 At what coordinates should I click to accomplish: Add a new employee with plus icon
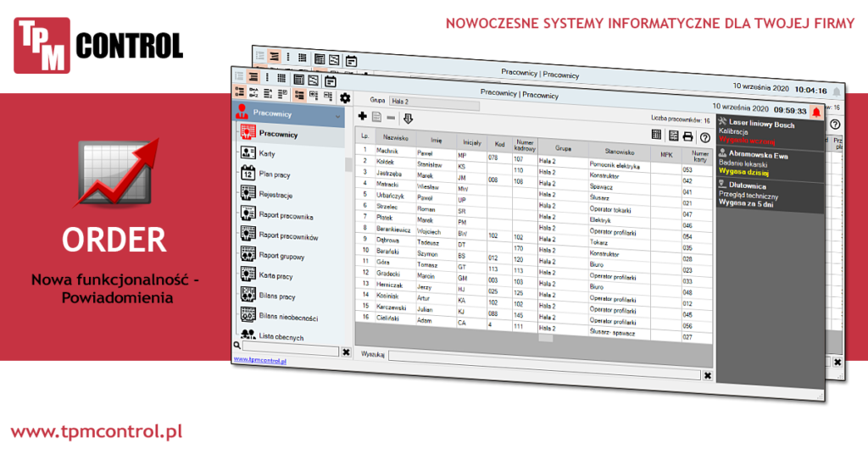(362, 115)
